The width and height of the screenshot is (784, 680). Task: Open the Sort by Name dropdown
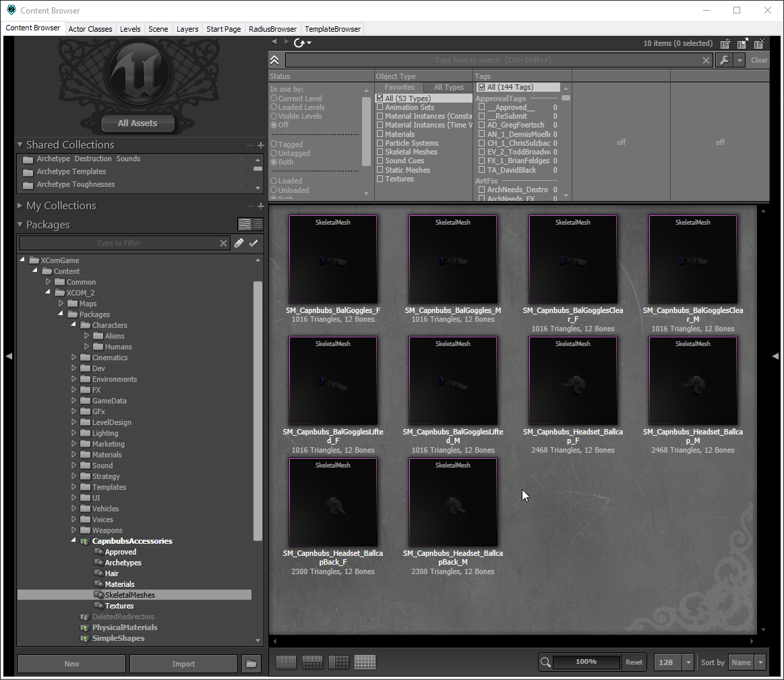point(760,662)
